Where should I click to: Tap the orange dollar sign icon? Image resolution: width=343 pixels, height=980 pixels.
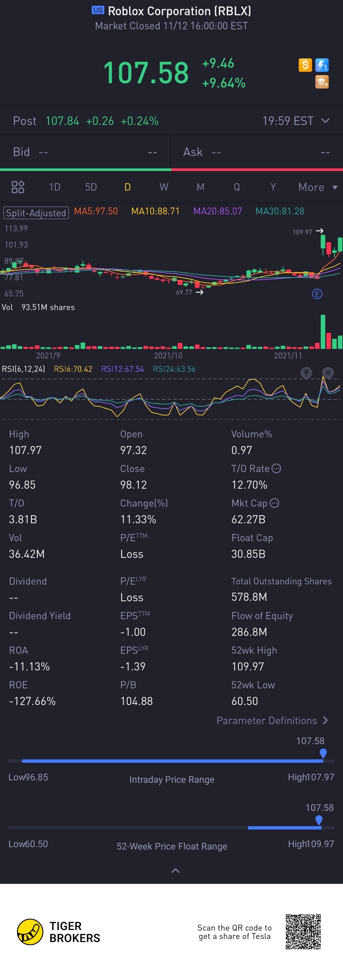(305, 65)
